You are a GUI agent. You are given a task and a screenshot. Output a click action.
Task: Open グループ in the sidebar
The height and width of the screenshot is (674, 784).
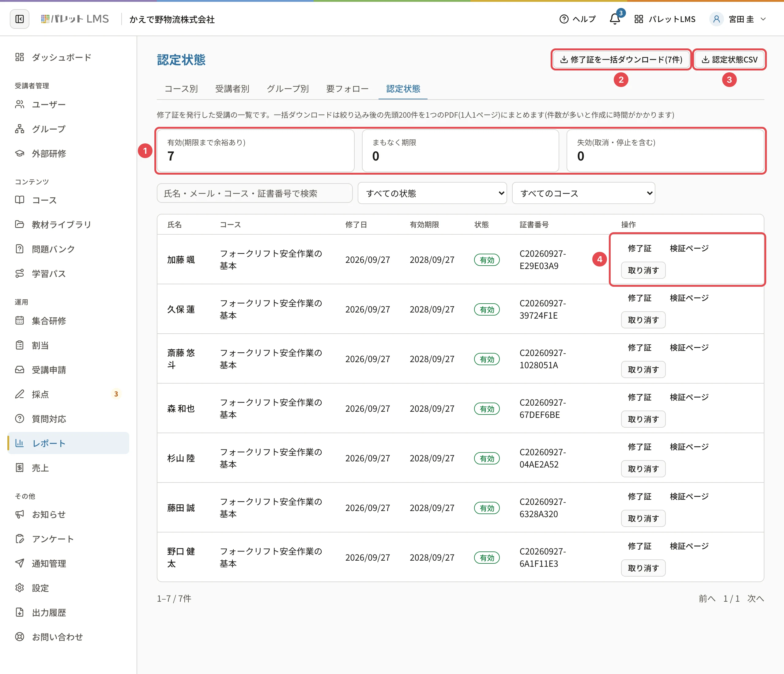tap(68, 129)
